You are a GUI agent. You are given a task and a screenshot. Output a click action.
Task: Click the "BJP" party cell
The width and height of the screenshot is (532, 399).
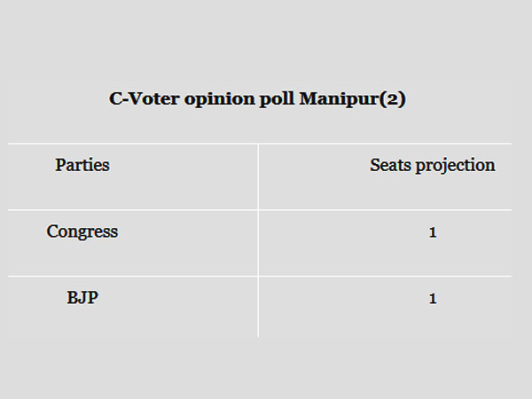82,298
